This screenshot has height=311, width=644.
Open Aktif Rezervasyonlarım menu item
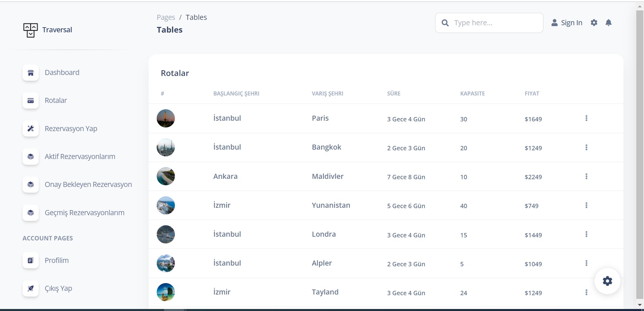[80, 157]
